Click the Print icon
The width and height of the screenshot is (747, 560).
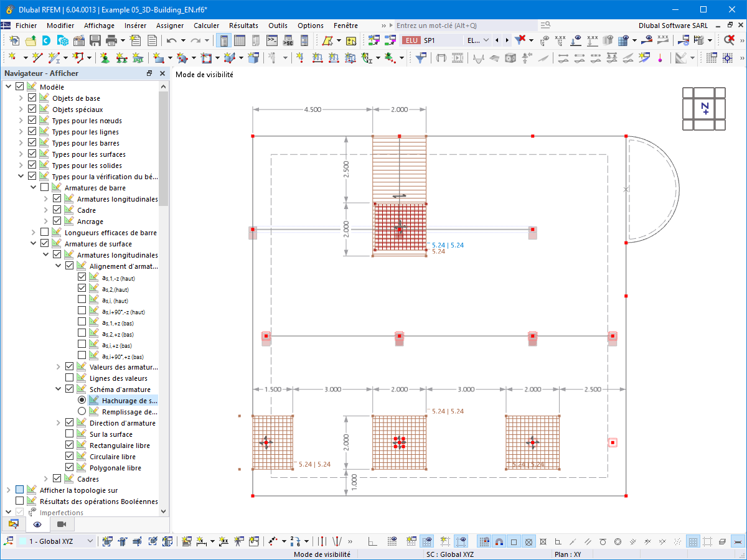(111, 40)
